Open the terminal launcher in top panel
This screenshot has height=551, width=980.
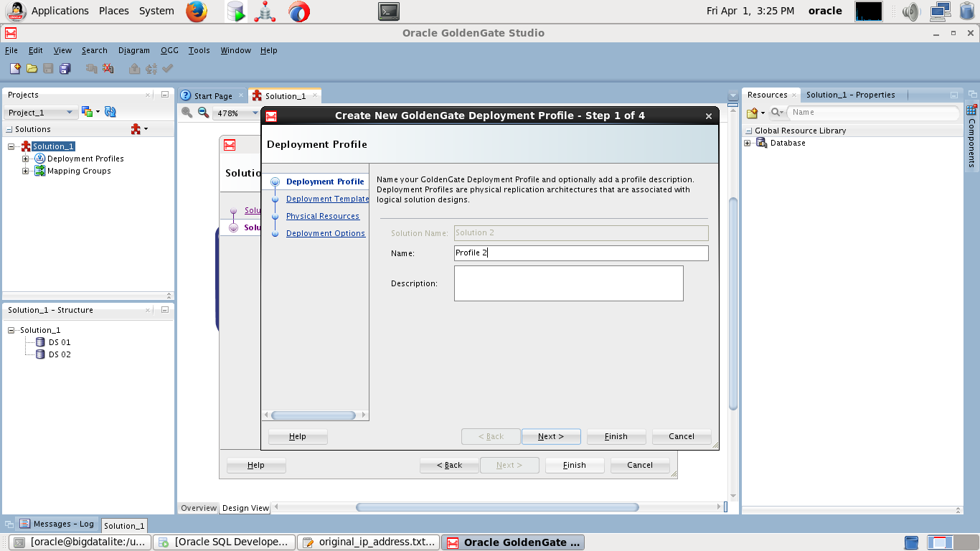click(389, 11)
